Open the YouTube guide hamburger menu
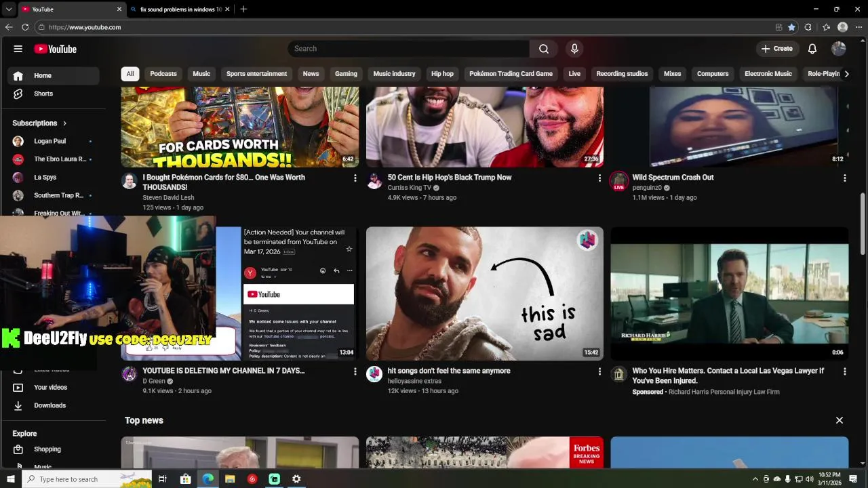 (x=18, y=49)
